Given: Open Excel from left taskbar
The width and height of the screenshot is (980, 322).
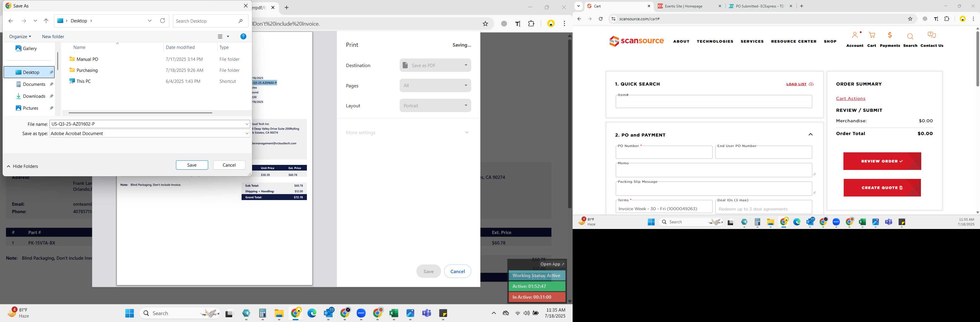Looking at the screenshot, I should [394, 313].
